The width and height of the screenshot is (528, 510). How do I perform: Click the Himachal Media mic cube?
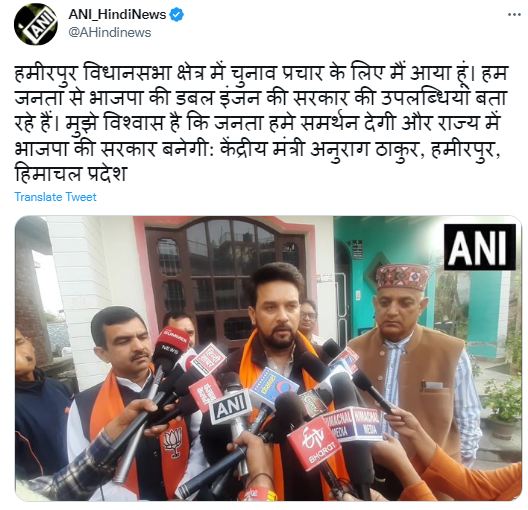tap(353, 423)
